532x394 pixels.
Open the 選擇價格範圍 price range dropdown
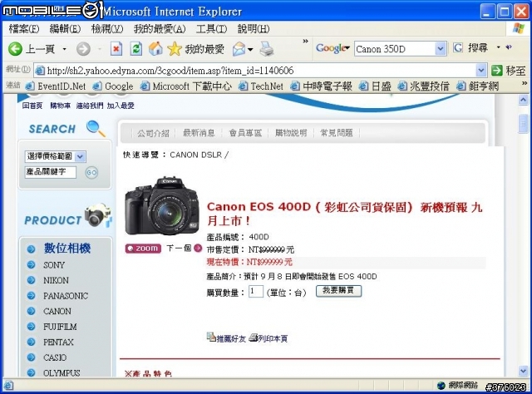pos(56,156)
